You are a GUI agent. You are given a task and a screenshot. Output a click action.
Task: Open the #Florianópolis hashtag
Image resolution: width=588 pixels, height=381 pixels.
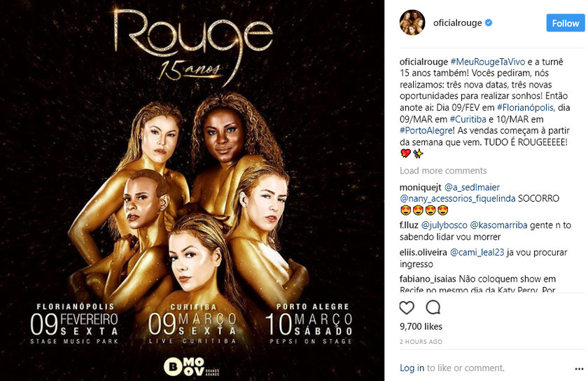[526, 108]
